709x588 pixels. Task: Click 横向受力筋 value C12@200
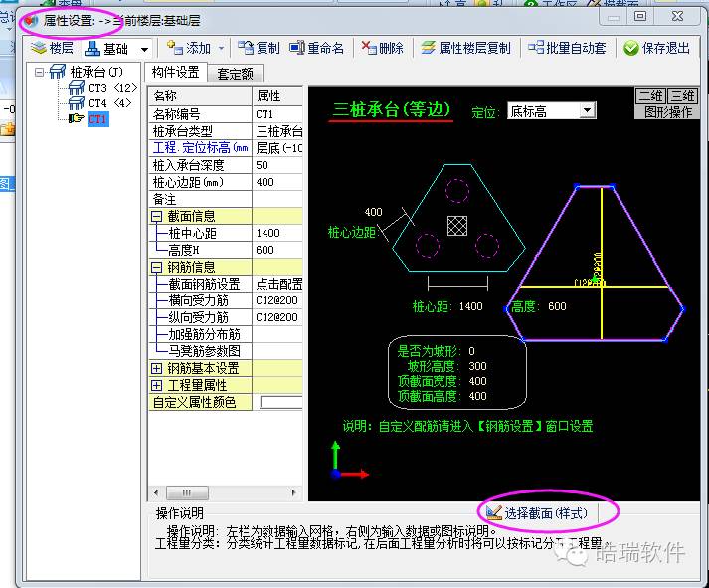click(277, 300)
